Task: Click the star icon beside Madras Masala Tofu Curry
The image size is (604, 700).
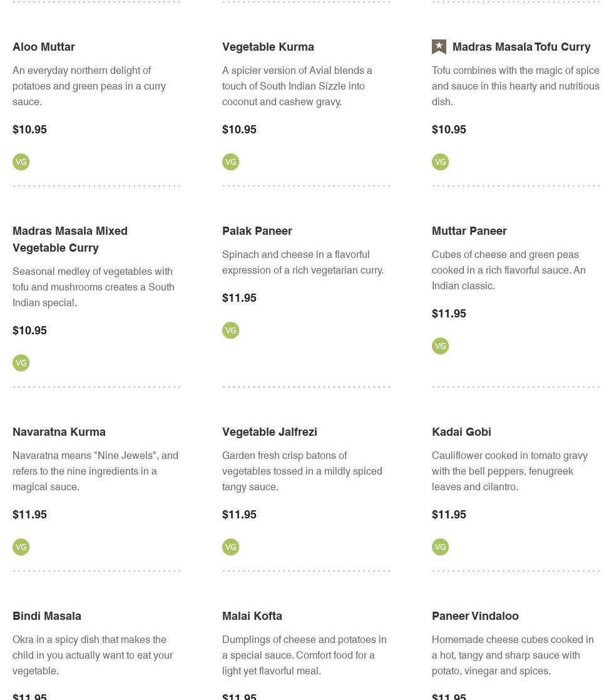Action: 439,47
